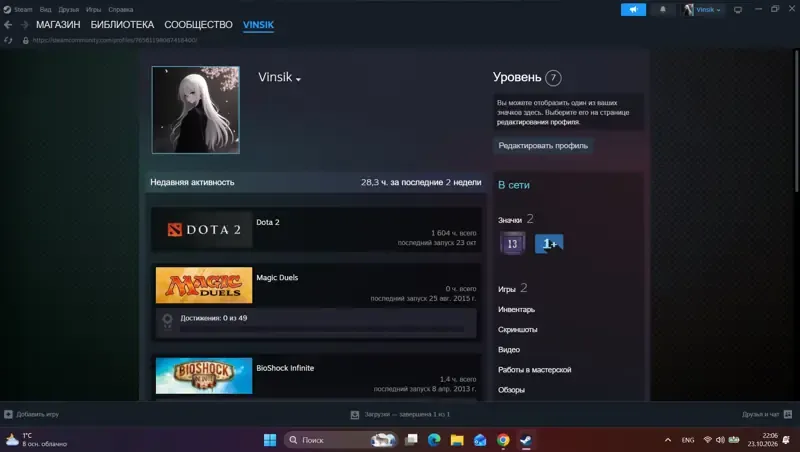The image size is (800, 452).
Task: Open Работы в мастерской link
Action: coord(534,369)
